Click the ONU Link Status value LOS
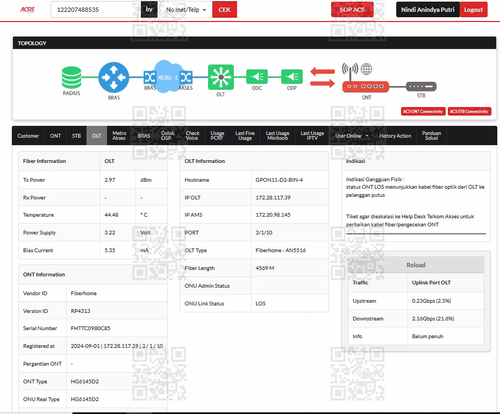 click(260, 304)
